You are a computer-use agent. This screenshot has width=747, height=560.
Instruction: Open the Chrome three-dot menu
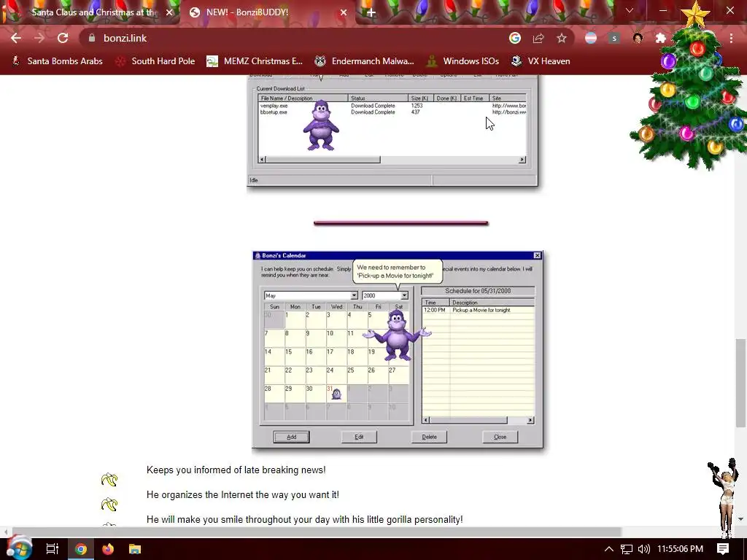pos(731,38)
